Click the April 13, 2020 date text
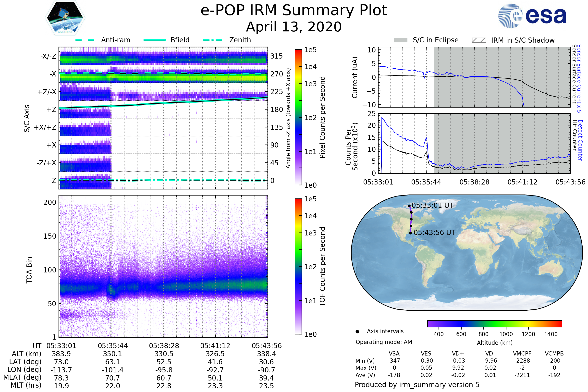This screenshot has width=588, height=392. pyautogui.click(x=294, y=27)
